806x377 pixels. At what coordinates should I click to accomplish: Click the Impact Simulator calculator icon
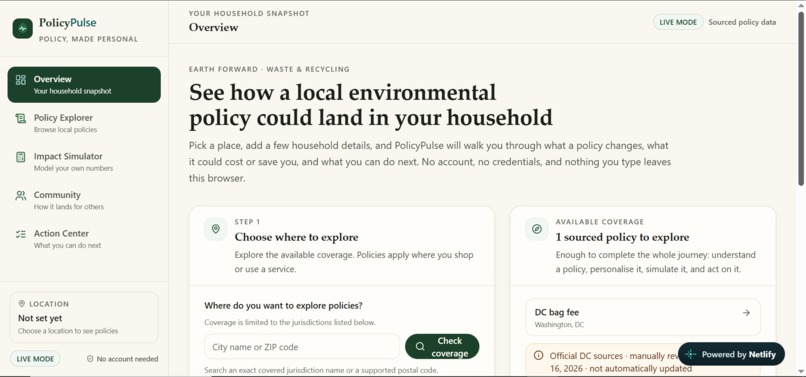[21, 157]
